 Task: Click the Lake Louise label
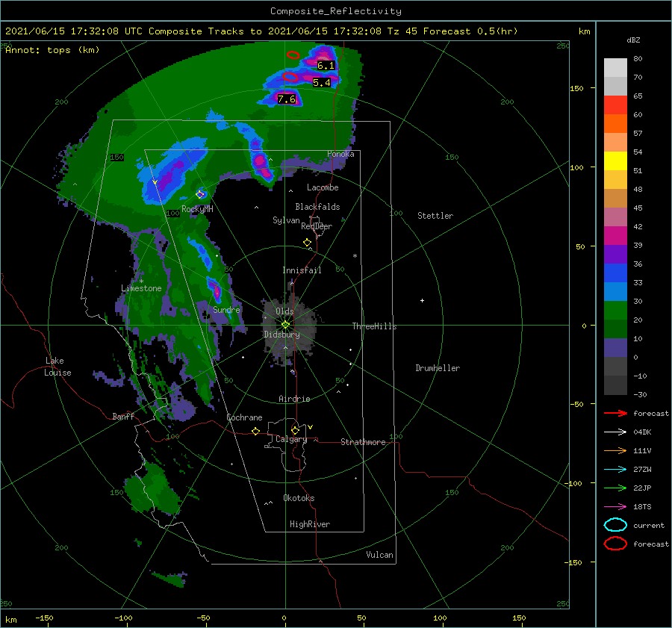[x=57, y=367]
